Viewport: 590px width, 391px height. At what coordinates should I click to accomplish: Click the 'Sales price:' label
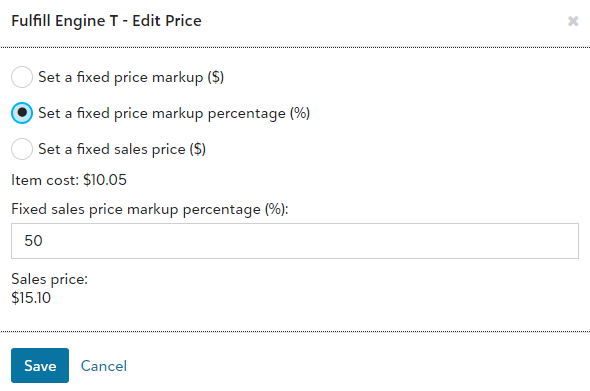click(x=49, y=279)
